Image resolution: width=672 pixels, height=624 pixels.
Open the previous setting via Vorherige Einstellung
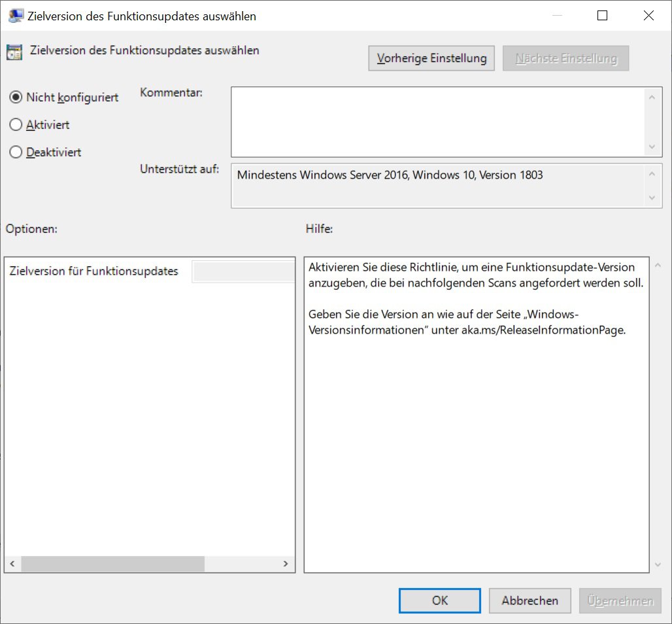pos(431,58)
